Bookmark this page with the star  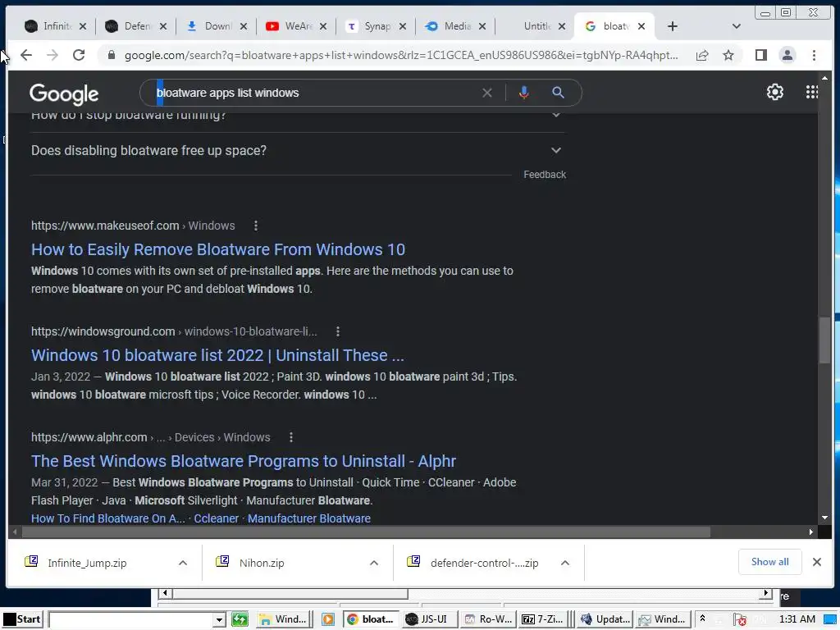point(728,55)
